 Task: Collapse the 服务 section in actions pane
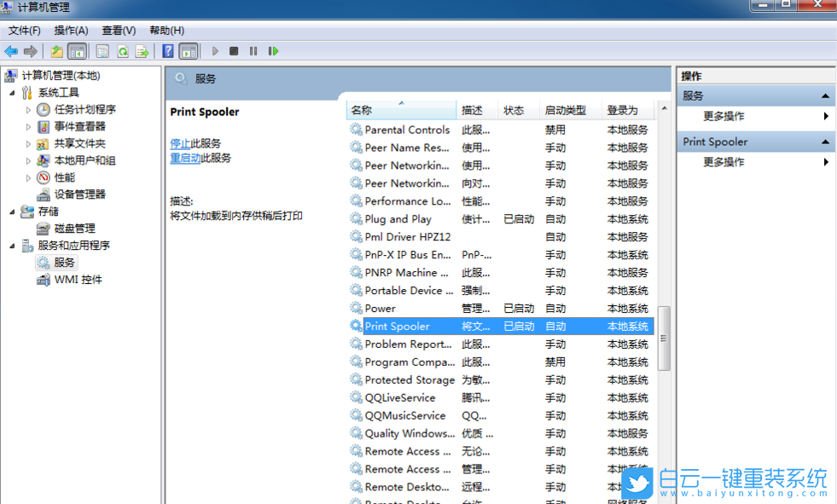pyautogui.click(x=825, y=96)
